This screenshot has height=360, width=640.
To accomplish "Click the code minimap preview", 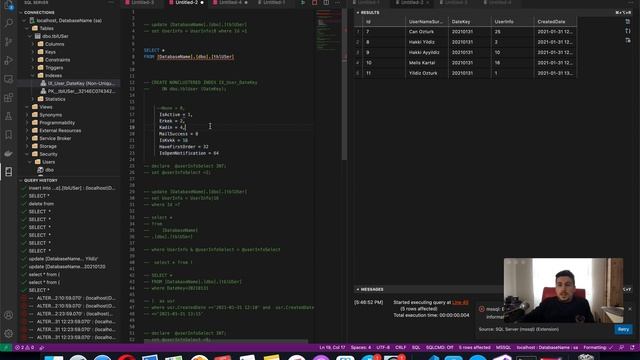I will [x=328, y=31].
